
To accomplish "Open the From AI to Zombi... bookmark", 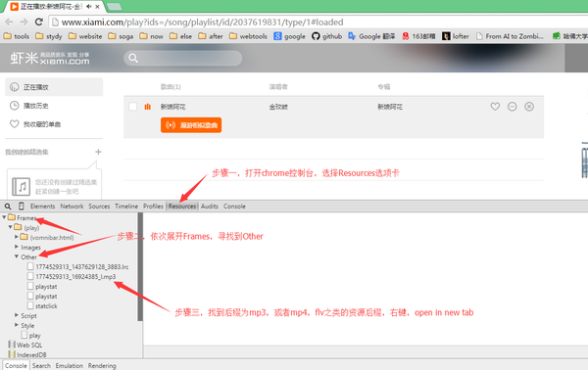I will tap(510, 36).
